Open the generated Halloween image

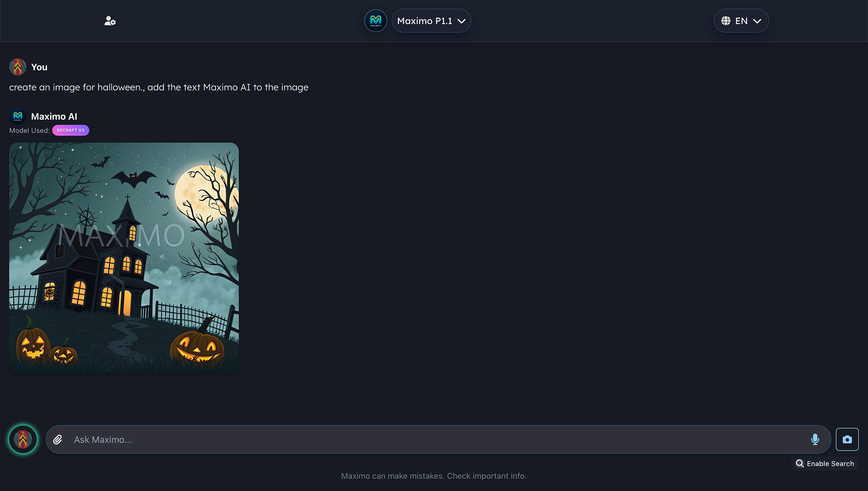[124, 257]
